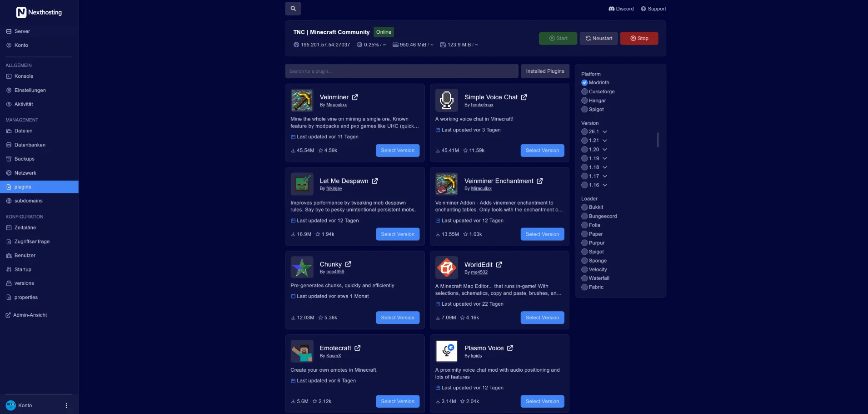The width and height of the screenshot is (868, 414).
Task: Expand the 1.19 version chevron
Action: click(605, 158)
